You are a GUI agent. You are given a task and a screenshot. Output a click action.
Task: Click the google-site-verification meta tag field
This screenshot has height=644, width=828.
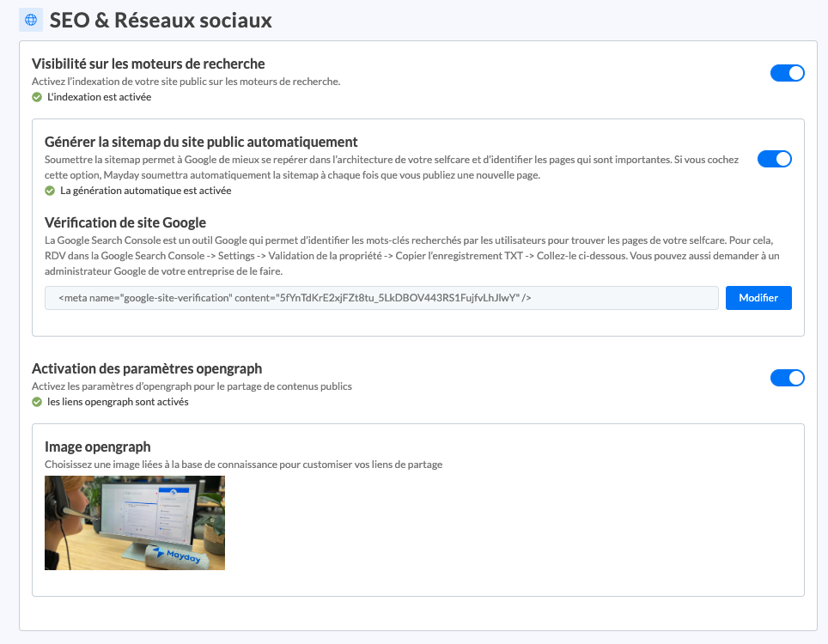click(x=381, y=298)
